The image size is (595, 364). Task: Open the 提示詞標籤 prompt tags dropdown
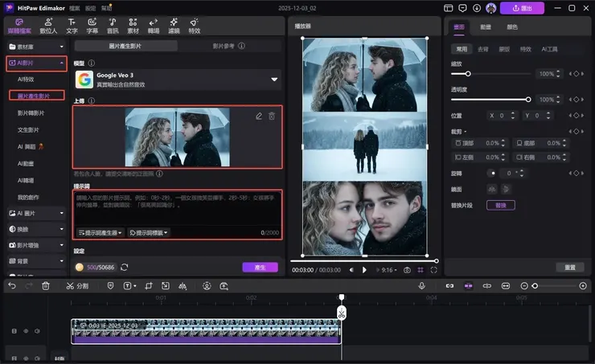tap(149, 232)
